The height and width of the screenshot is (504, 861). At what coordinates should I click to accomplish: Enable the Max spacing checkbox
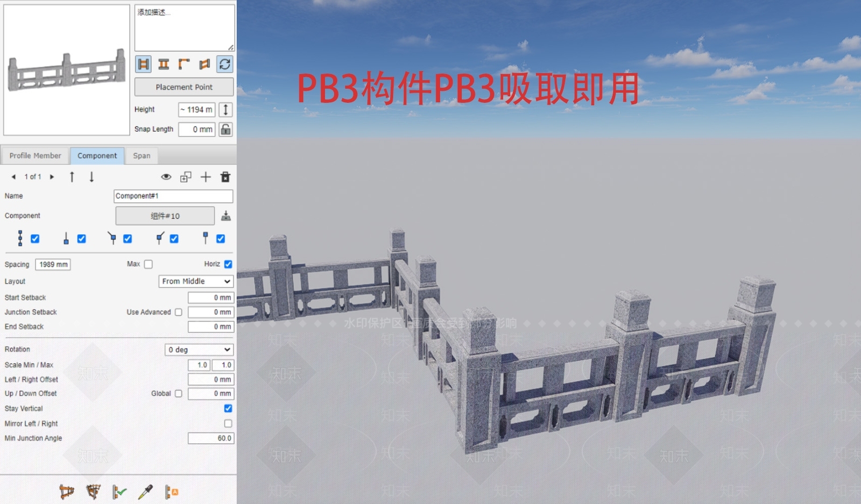pos(149,264)
